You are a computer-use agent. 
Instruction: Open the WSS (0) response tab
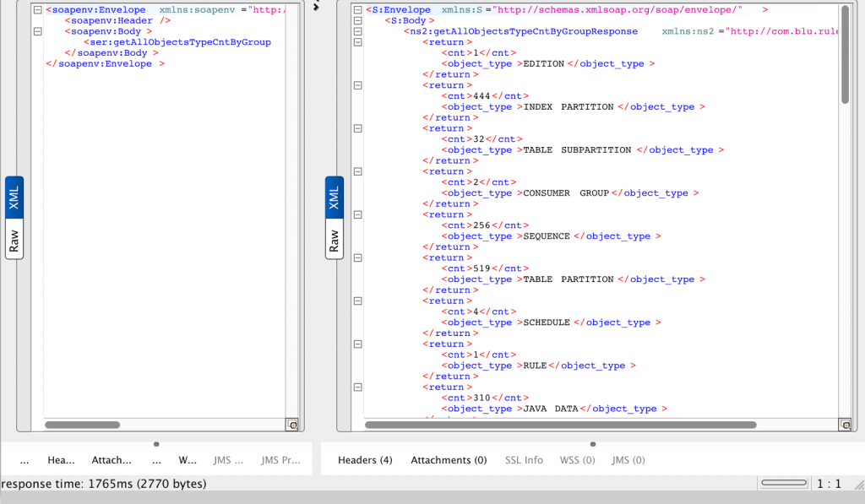578,460
